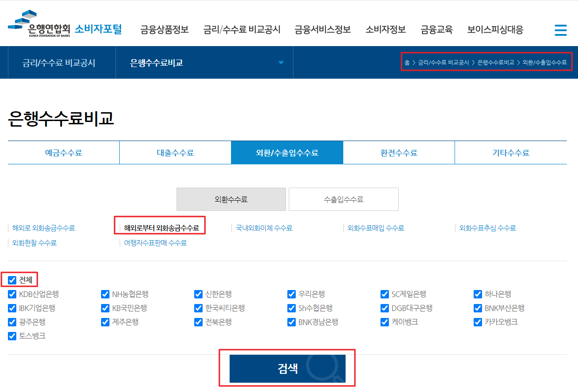This screenshot has height=392, width=578.
Task: Select 보이스피싱대응 in the navigation bar
Action: (495, 29)
